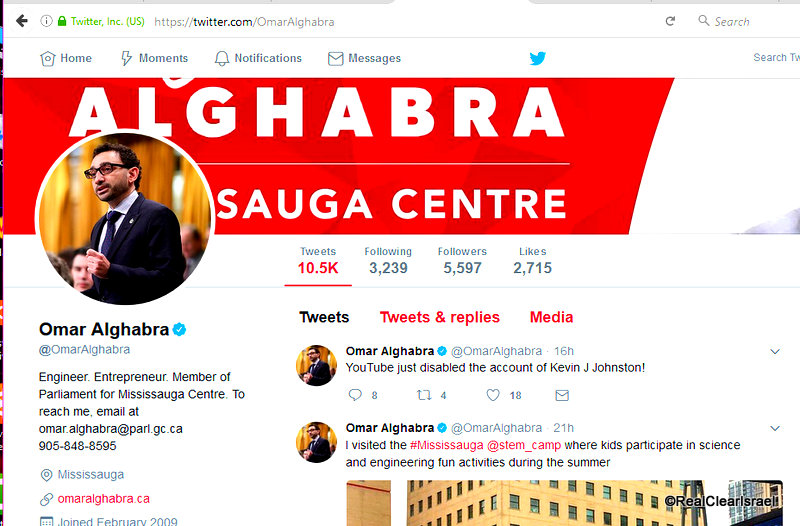Open Home from the navigation bar

[x=66, y=58]
